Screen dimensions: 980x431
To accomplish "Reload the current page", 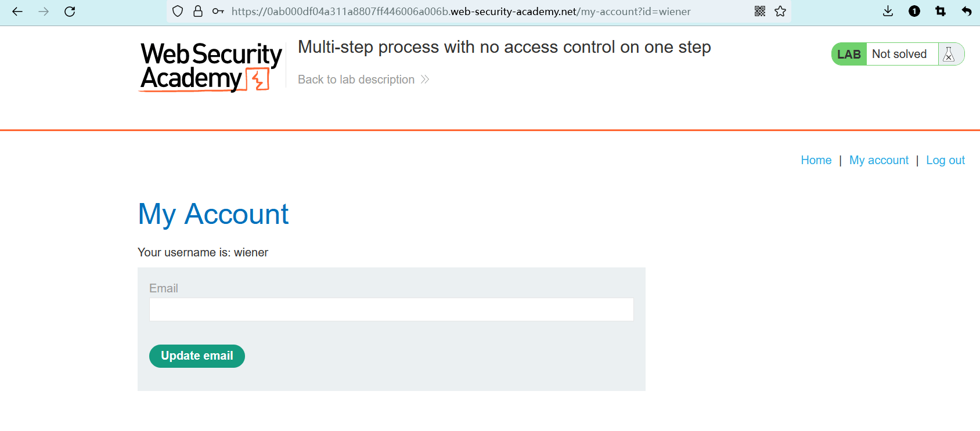I will pos(70,12).
